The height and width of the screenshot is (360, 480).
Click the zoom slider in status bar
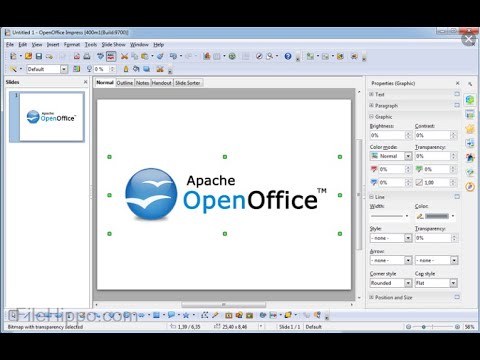pyautogui.click(x=433, y=327)
